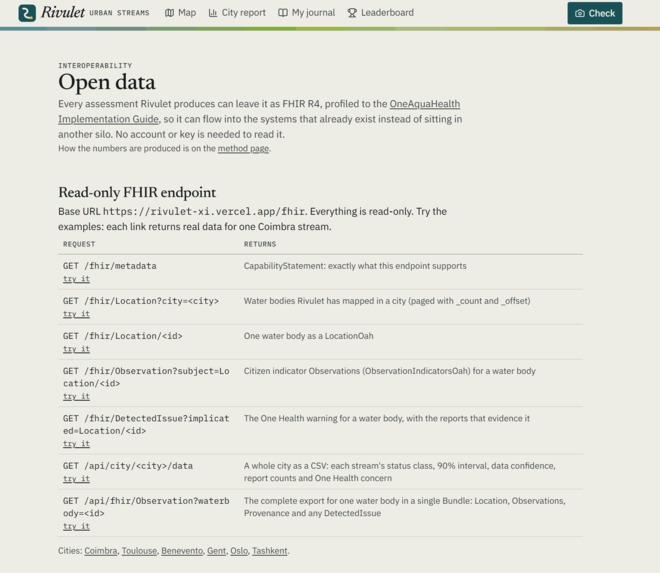Try it under the Observation?subject request
The image size is (660, 573).
[76, 397]
